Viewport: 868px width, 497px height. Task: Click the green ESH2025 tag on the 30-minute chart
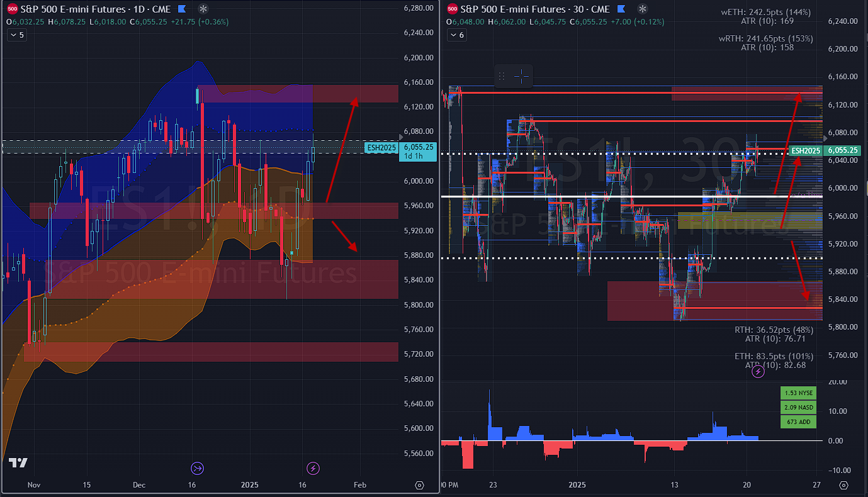point(806,150)
